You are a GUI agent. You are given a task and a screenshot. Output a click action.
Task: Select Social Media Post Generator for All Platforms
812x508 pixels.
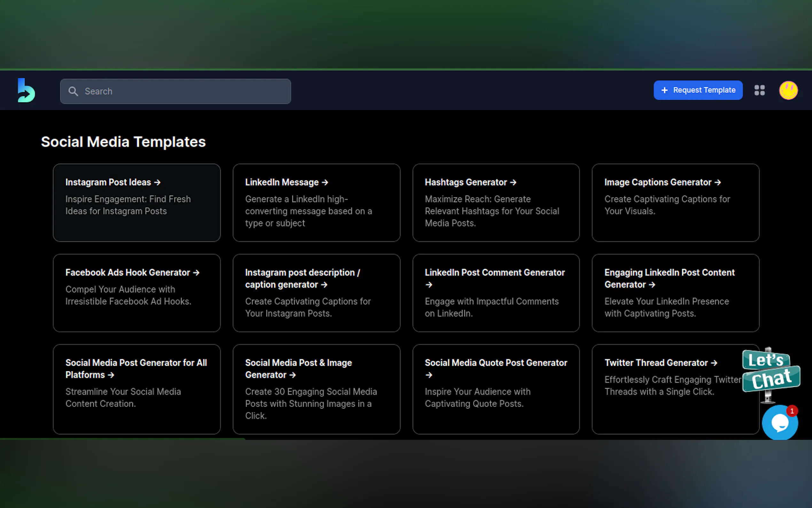137,389
